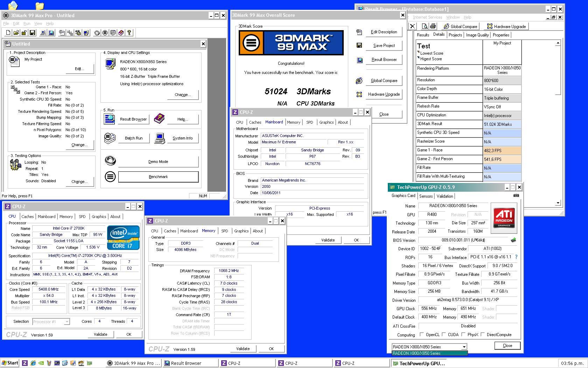Open the Graphics tab in the CPU-Z Mainboard window

click(x=326, y=122)
